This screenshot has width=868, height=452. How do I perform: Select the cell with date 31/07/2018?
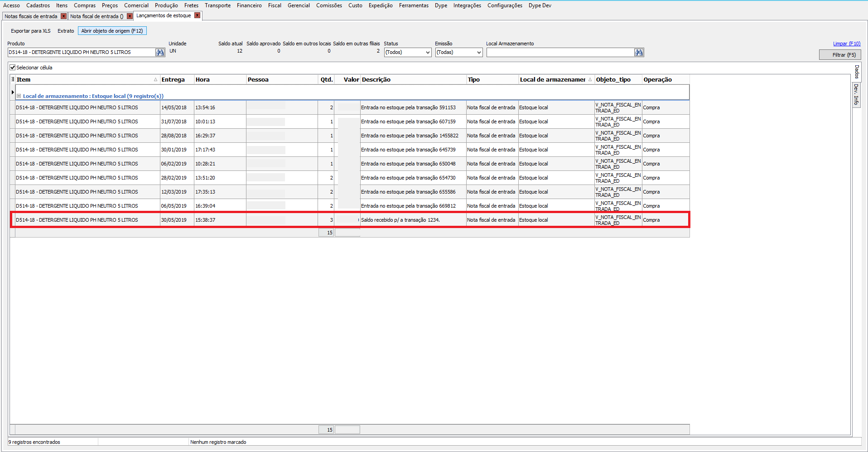177,122
